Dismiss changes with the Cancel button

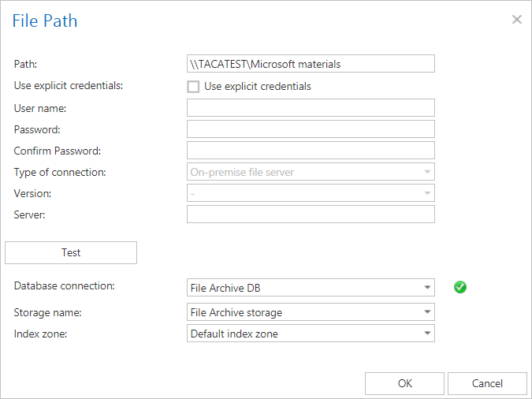pyautogui.click(x=487, y=383)
